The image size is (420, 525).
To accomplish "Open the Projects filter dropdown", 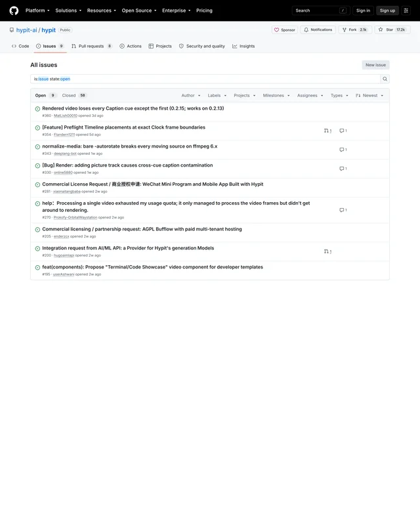I will pyautogui.click(x=245, y=95).
